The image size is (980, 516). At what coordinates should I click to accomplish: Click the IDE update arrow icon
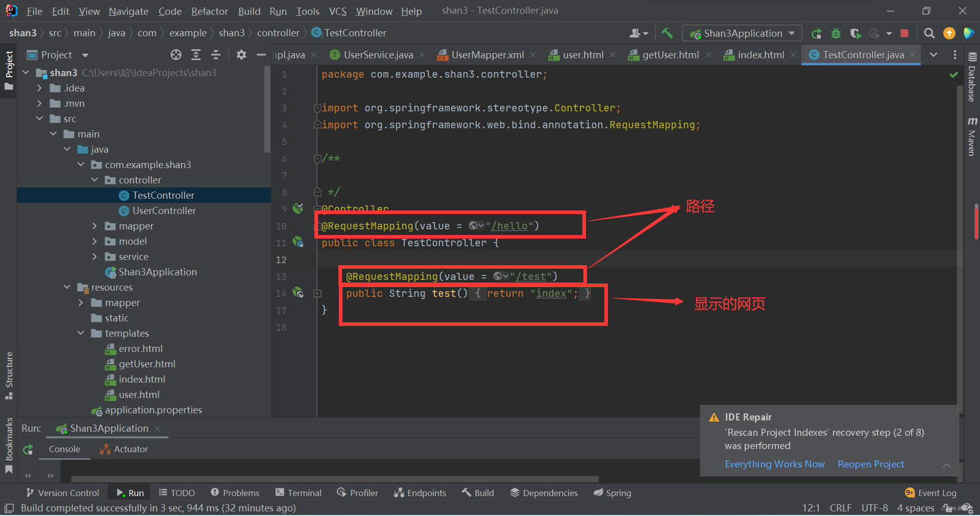[949, 33]
